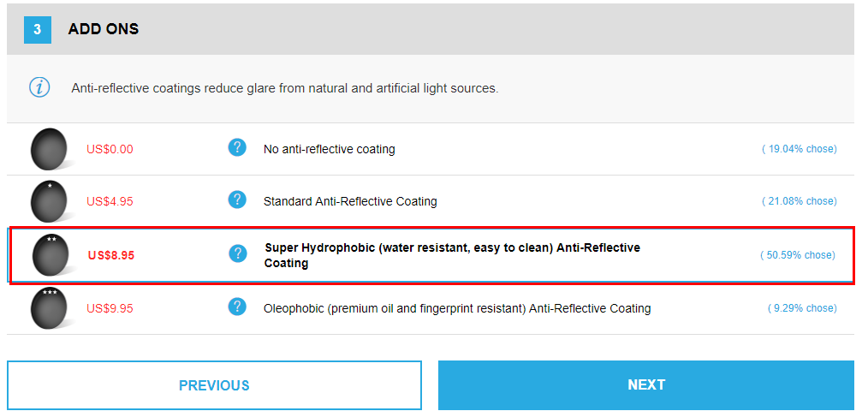Choose the three-star lens image
868x417 pixels.
(51, 308)
